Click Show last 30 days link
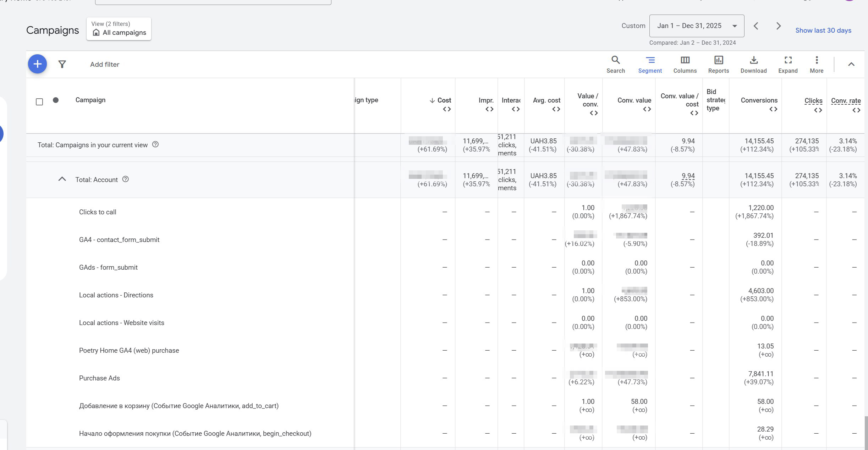 click(x=823, y=31)
